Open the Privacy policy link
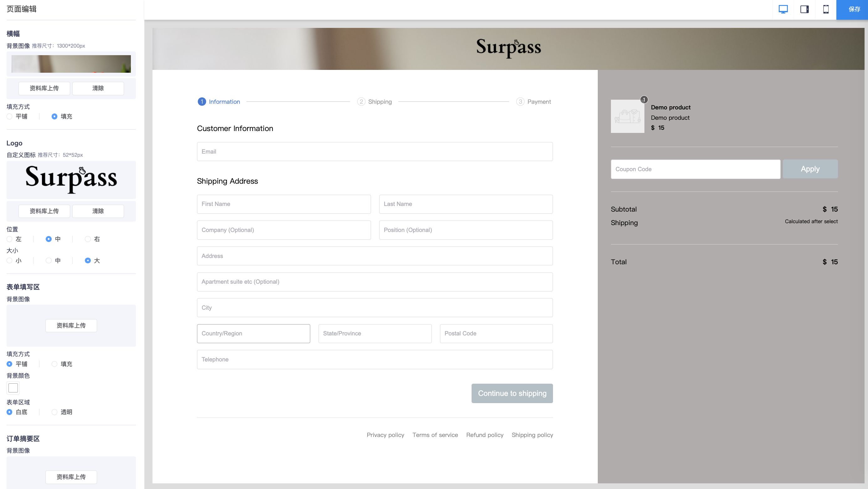868x489 pixels. pyautogui.click(x=385, y=435)
